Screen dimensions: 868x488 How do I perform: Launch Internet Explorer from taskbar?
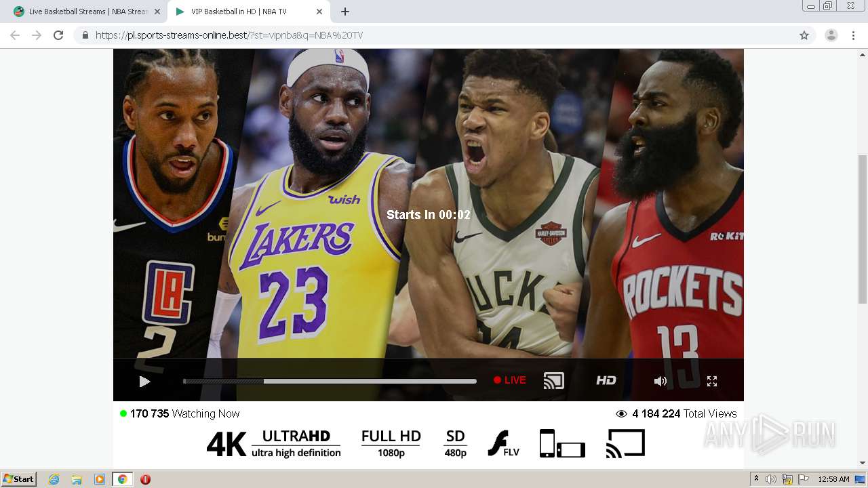pyautogui.click(x=54, y=479)
